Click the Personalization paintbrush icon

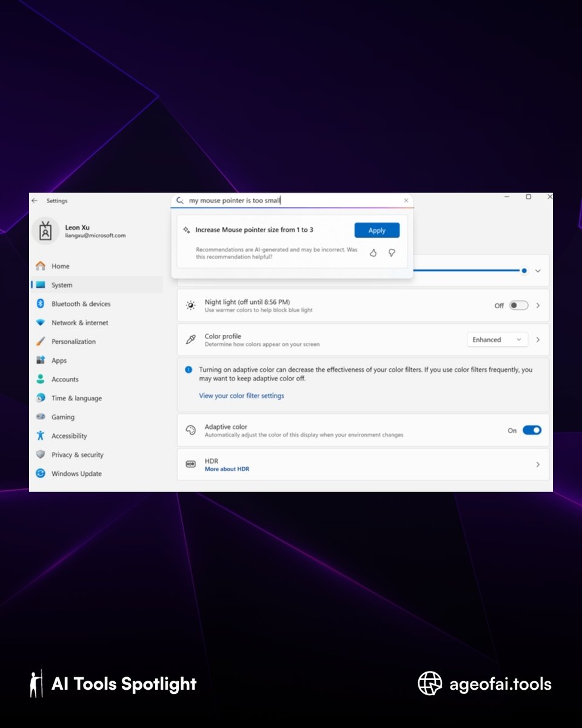[41, 341]
